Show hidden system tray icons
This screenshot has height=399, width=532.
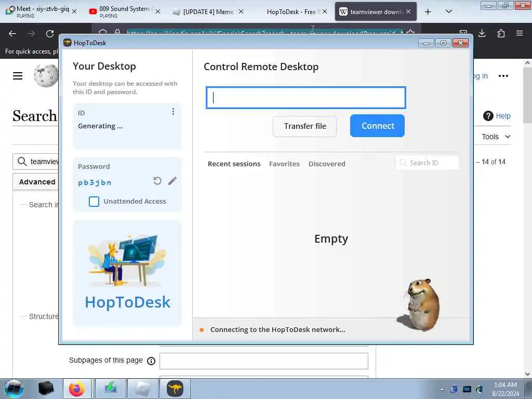click(442, 389)
